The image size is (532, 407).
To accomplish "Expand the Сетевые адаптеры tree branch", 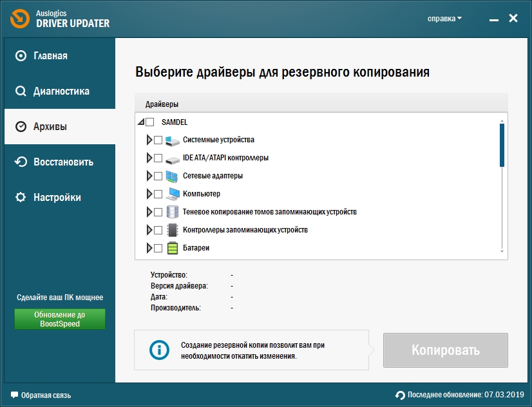I will pyautogui.click(x=149, y=176).
